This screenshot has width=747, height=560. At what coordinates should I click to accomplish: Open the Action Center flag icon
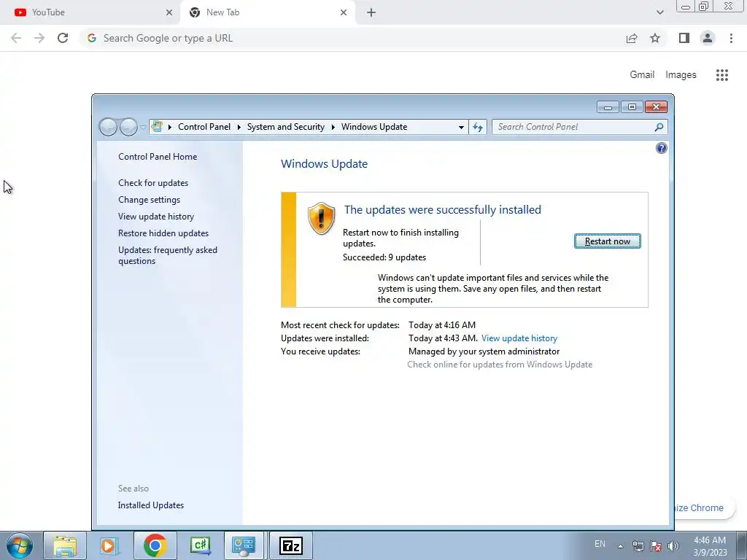point(656,546)
